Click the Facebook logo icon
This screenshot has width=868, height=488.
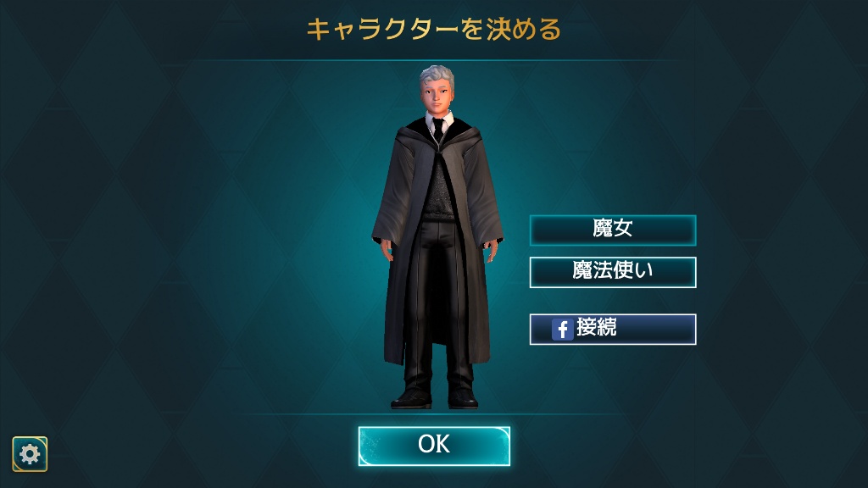(x=562, y=330)
